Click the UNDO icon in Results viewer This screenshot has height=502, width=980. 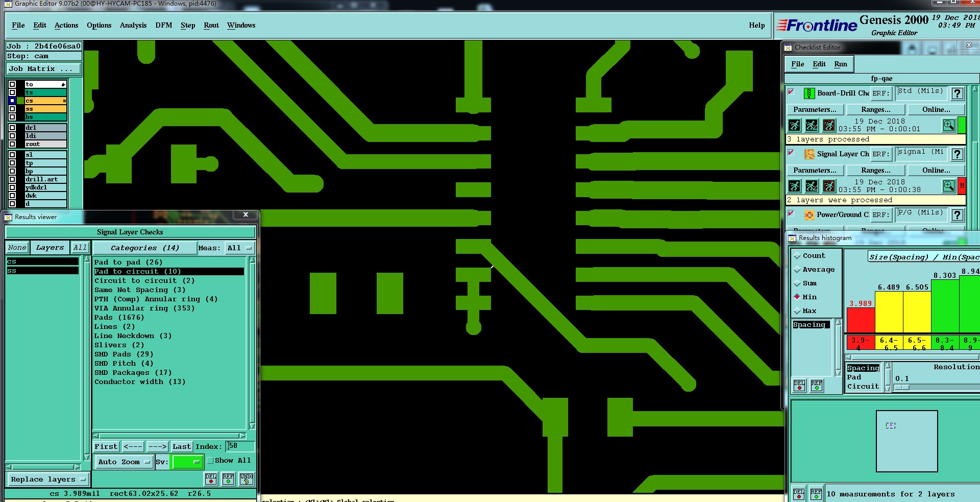(247, 479)
